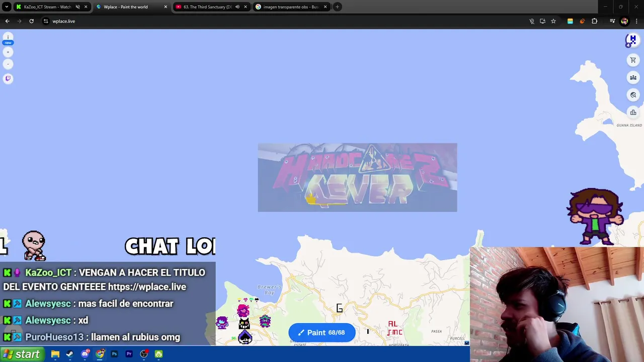Switch to the imagen transparente obs tab
This screenshot has width=644, height=362.
[x=290, y=7]
